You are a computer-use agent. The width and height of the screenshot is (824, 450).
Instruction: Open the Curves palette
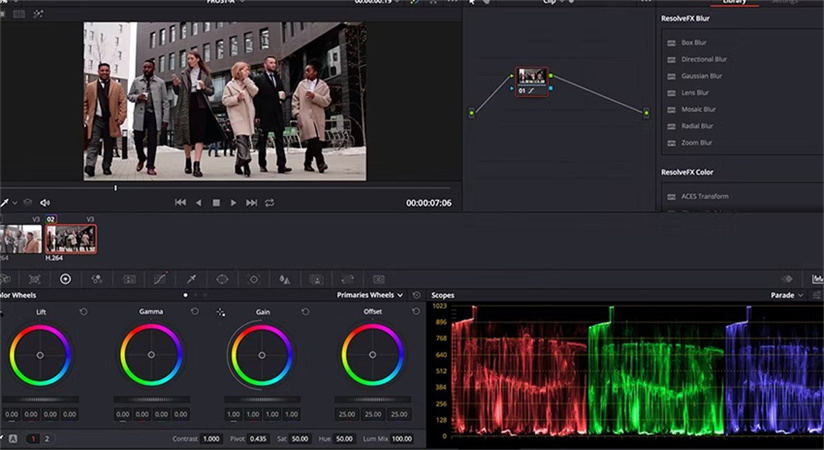pyautogui.click(x=159, y=279)
